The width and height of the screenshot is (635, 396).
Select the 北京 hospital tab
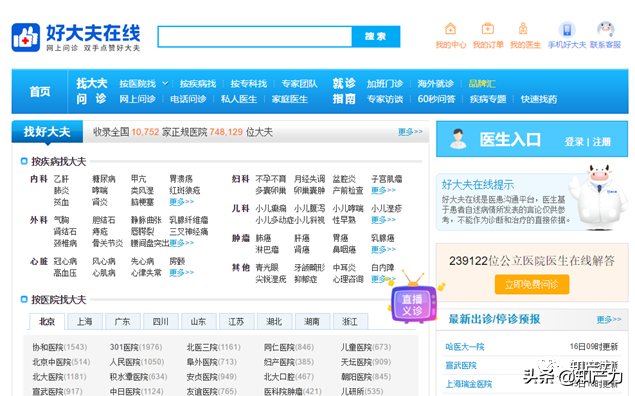coord(47,321)
